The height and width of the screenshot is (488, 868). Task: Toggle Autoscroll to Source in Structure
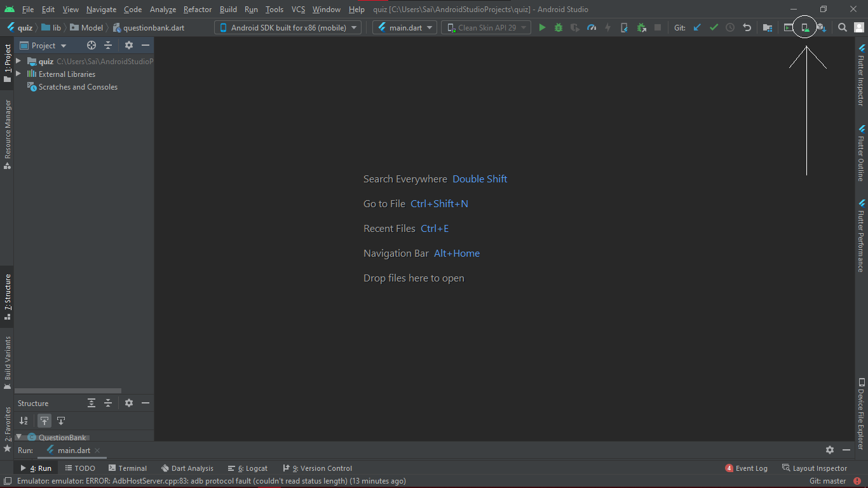44,421
